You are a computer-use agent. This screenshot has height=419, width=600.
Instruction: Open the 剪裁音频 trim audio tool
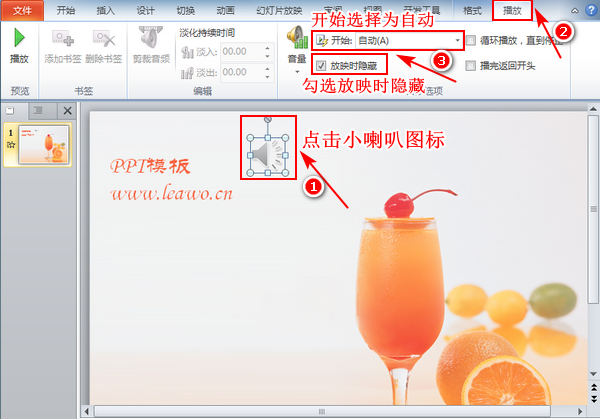(151, 45)
